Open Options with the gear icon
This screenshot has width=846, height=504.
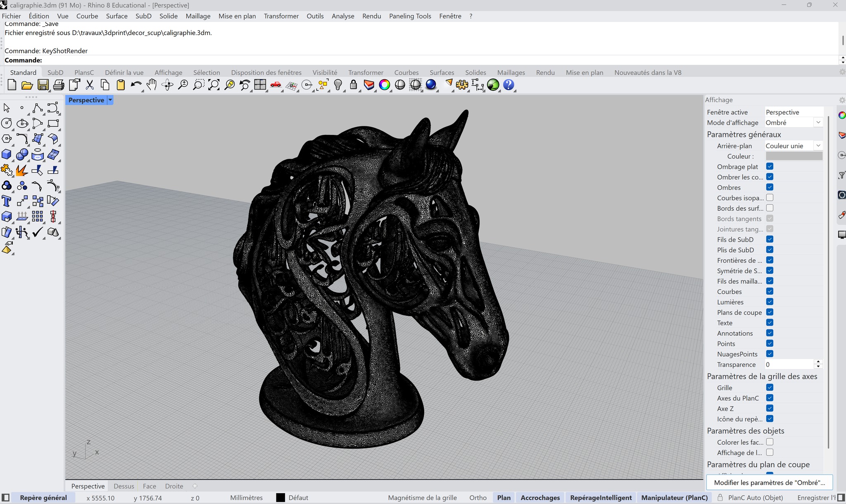[462, 85]
